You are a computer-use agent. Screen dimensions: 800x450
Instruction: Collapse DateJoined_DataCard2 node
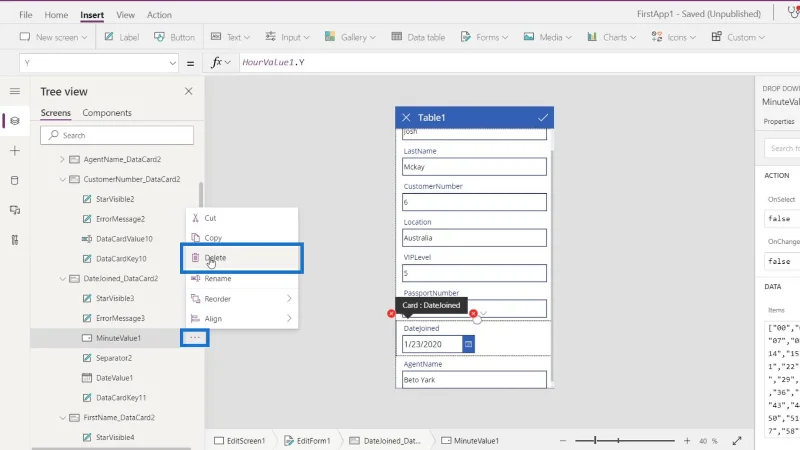coord(62,279)
